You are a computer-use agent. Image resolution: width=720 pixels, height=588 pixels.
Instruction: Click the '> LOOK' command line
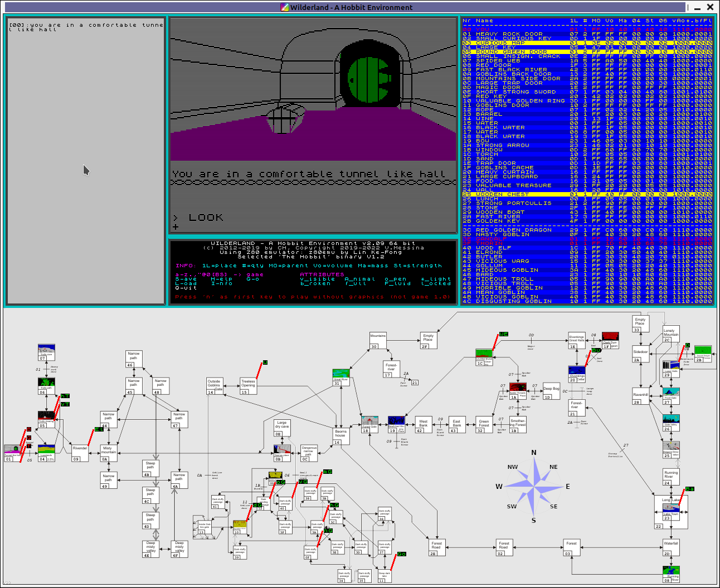pos(198,218)
